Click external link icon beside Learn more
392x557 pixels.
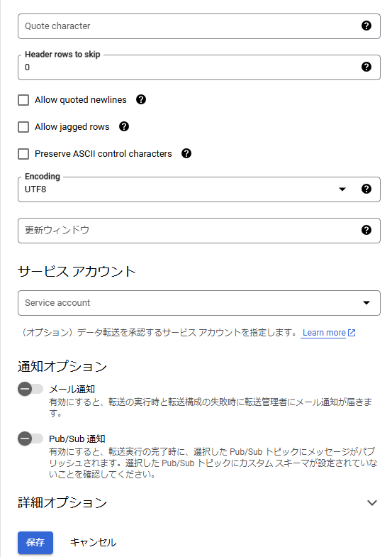352,333
